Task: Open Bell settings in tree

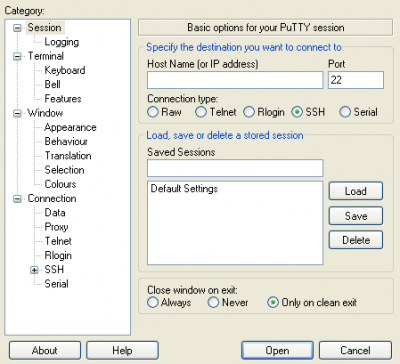Action: (52, 84)
